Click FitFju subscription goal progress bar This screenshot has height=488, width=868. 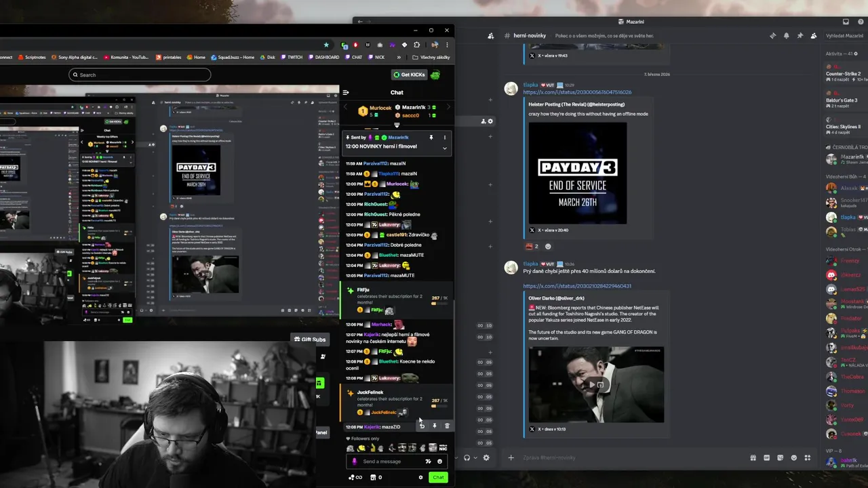pyautogui.click(x=439, y=304)
